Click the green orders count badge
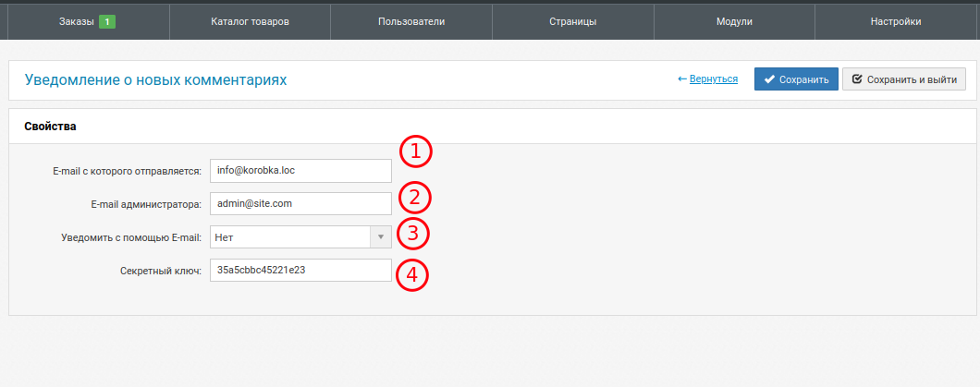The image size is (980, 387). 107,22
